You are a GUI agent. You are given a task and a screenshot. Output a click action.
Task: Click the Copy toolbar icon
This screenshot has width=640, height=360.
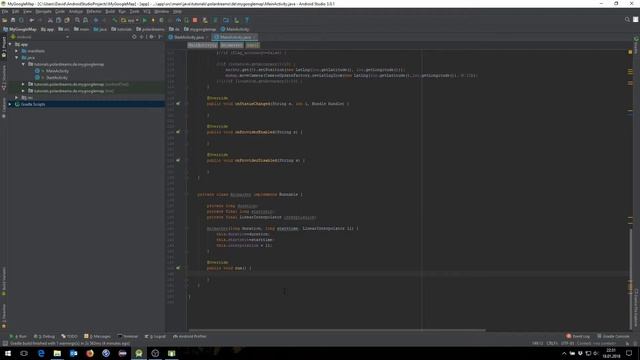pos(58,20)
